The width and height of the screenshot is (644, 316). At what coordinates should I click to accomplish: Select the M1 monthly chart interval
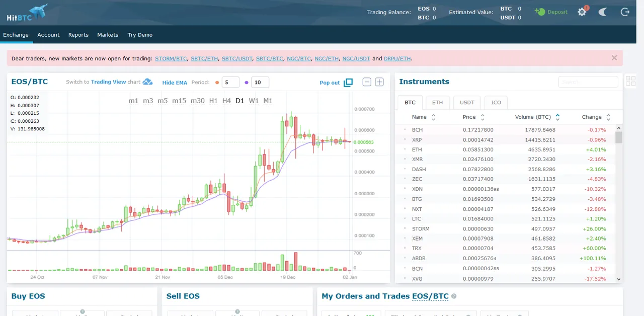tap(268, 101)
